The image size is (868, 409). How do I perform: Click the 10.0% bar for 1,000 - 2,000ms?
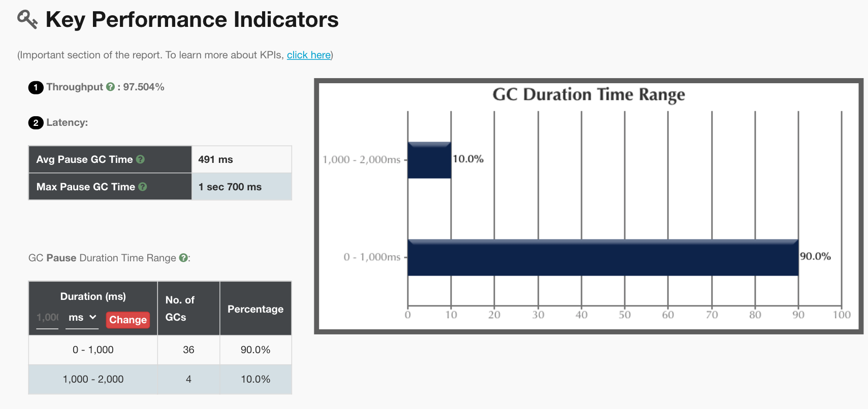click(x=429, y=160)
